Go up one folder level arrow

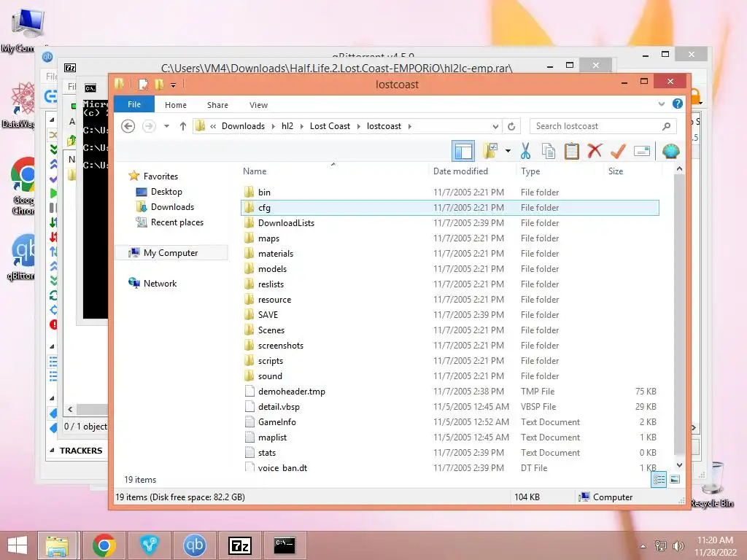[183, 126]
